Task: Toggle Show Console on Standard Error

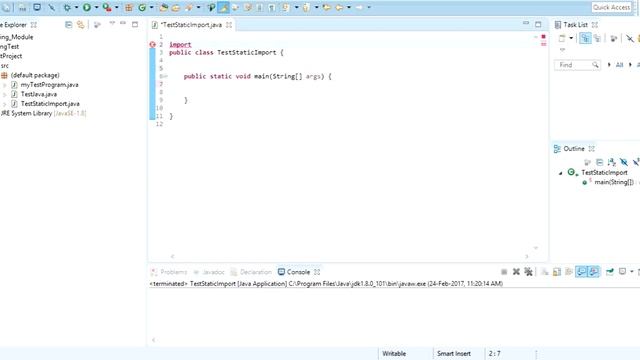Action: pos(593,272)
